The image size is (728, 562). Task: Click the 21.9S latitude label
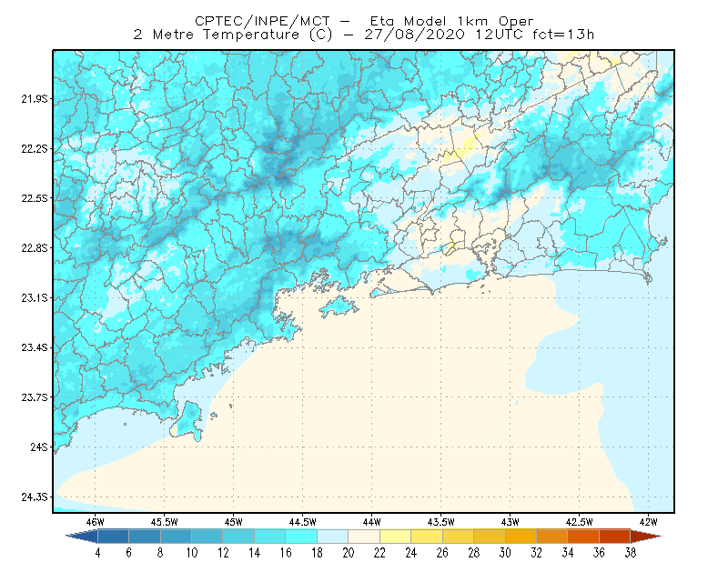35,99
